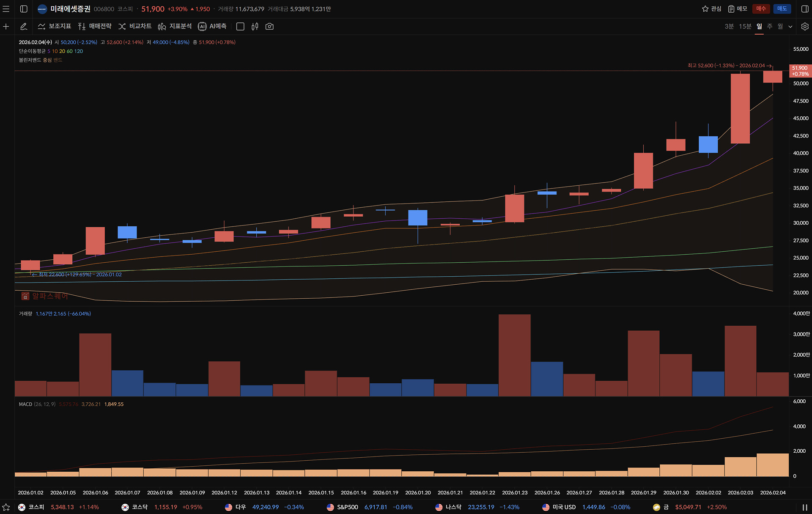Add stock to 관심 favorites star
This screenshot has width=812, height=514.
pos(711,9)
